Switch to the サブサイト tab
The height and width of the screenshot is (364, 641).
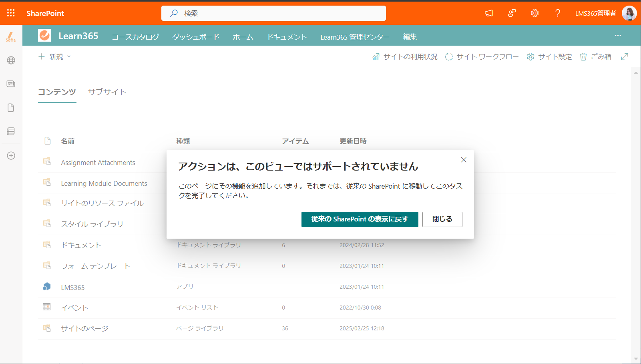pos(107,92)
